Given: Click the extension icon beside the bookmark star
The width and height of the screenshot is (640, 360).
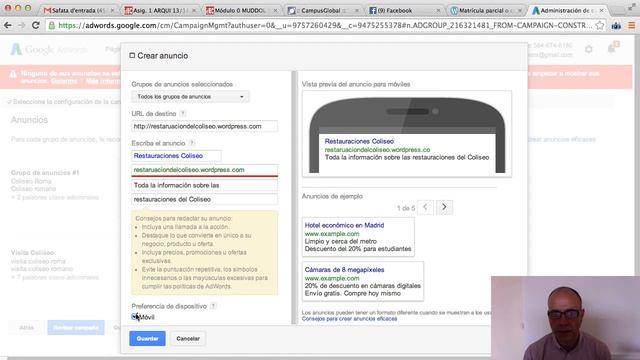Looking at the screenshot, I should 616,25.
